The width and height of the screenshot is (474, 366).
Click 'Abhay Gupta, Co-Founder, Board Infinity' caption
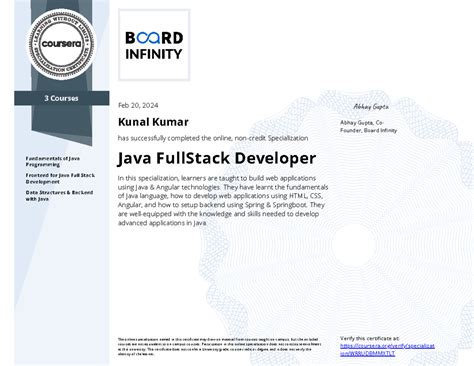[368, 126]
